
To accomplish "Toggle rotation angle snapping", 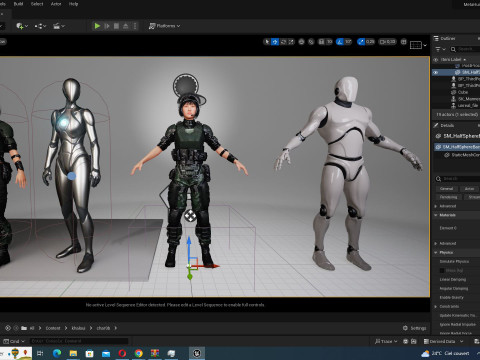I will [x=340, y=42].
